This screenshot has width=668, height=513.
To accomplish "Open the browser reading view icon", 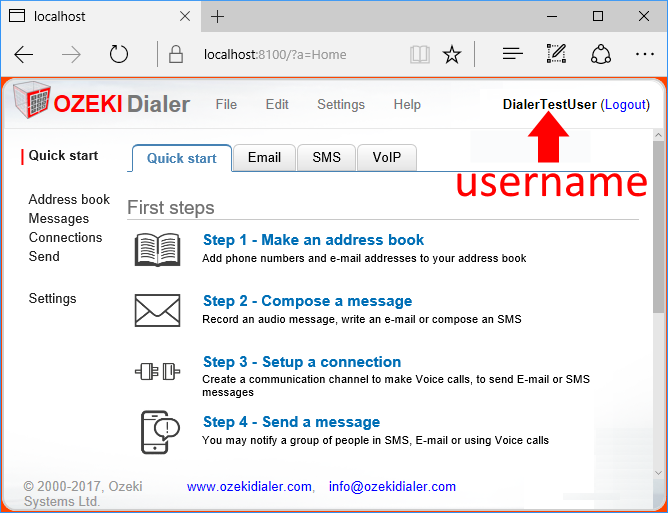I will click(x=420, y=54).
